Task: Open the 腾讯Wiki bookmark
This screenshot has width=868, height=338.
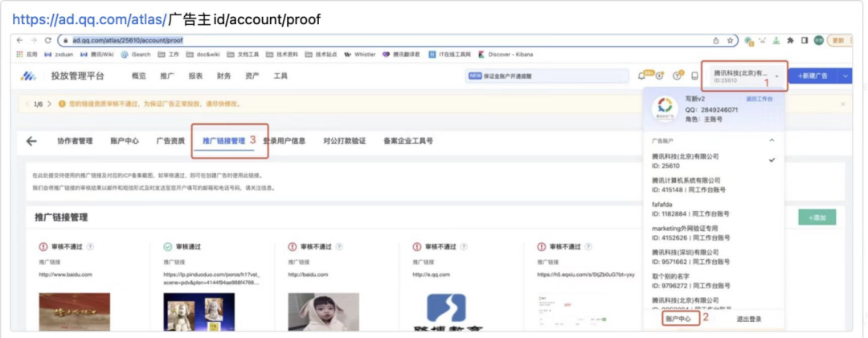Action: point(97,54)
